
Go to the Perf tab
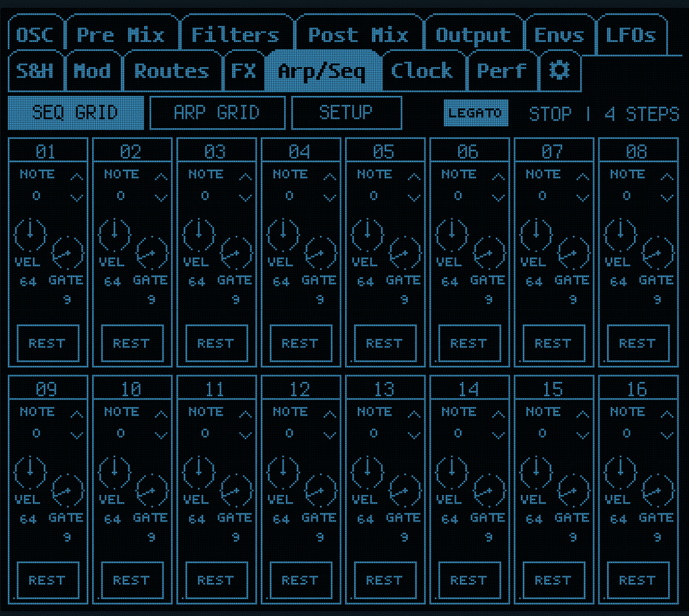pyautogui.click(x=502, y=70)
